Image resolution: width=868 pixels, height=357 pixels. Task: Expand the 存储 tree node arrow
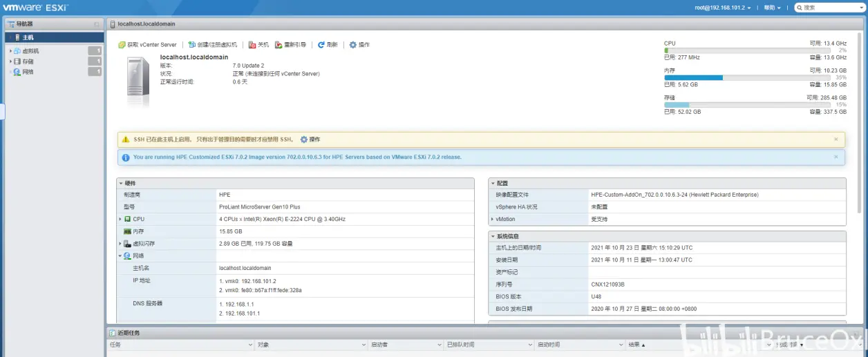click(10, 61)
